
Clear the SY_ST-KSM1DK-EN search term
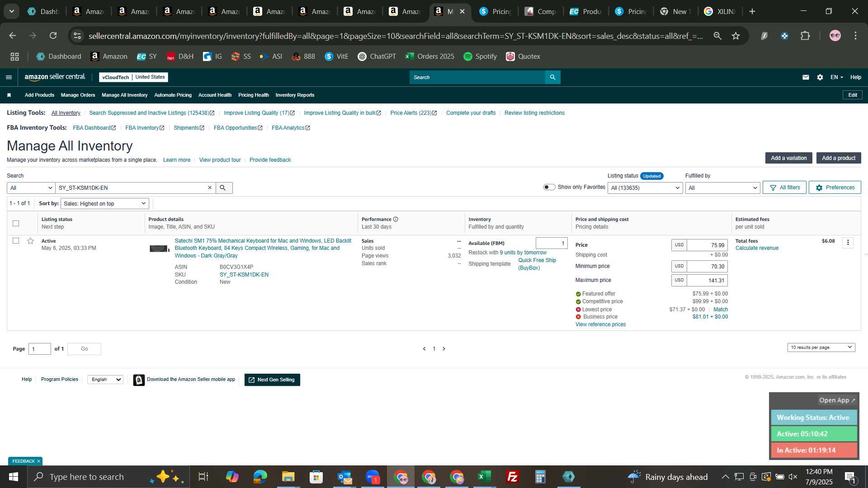click(x=210, y=188)
